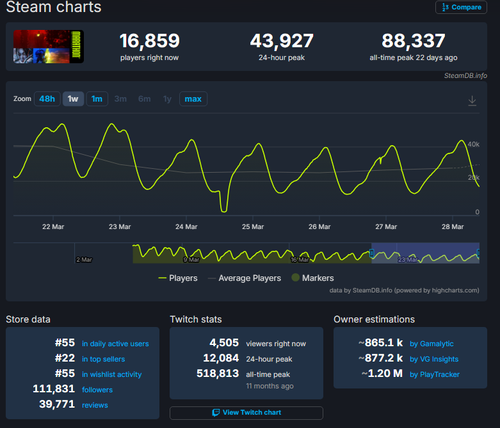
Task: Open the 'in daily active users' link
Action: (115, 344)
